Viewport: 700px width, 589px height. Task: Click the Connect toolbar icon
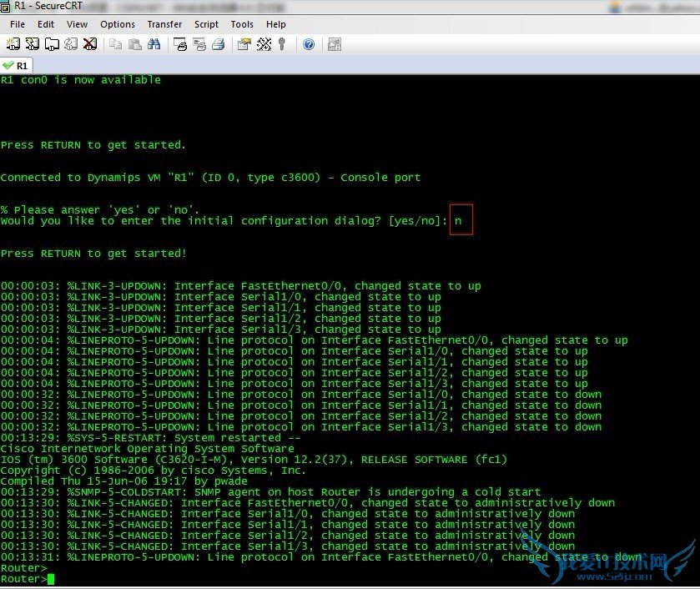click(14, 44)
